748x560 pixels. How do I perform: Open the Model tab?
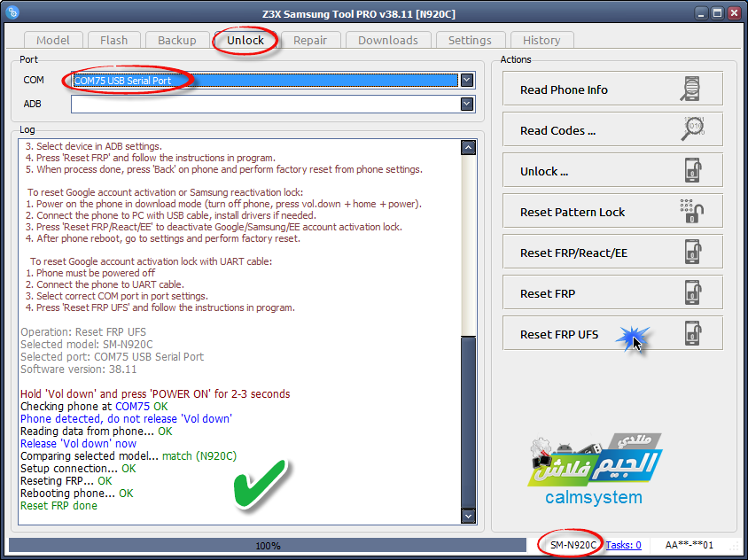pos(53,40)
